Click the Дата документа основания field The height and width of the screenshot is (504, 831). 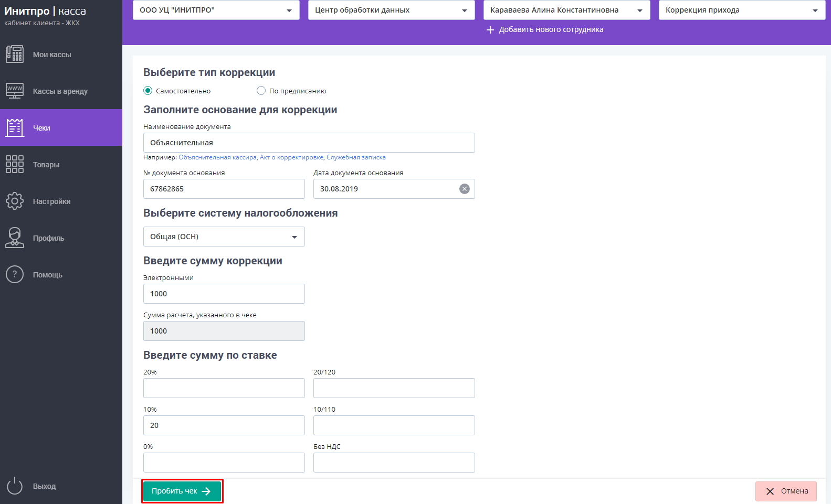tap(394, 189)
